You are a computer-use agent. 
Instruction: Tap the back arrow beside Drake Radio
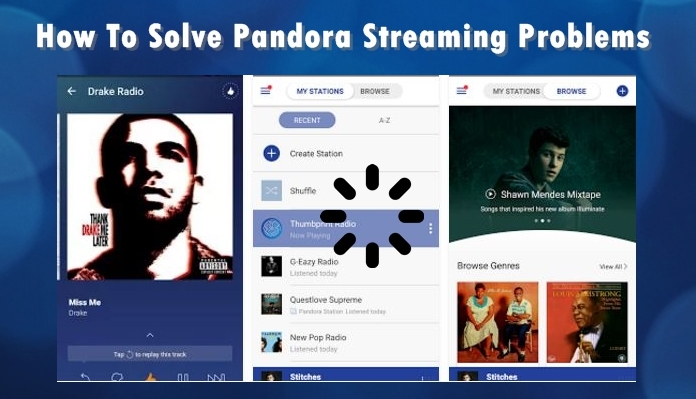[71, 91]
